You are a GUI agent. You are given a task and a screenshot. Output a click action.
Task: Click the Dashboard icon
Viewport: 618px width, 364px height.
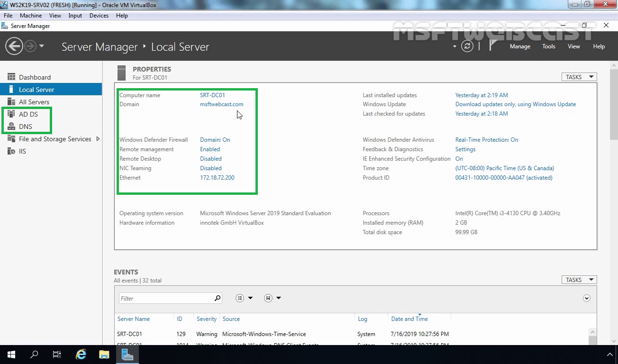click(x=11, y=77)
